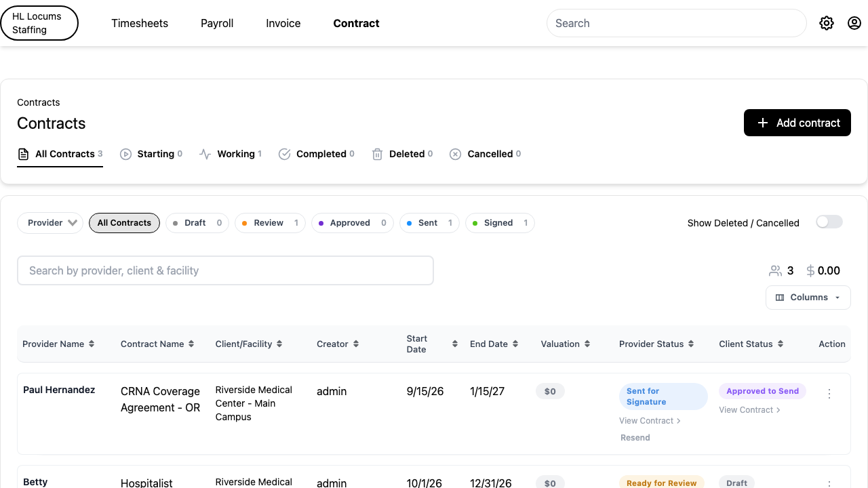Screen dimensions: 868x488
Task: Click the Ready for Review status badge
Action: (661, 483)
